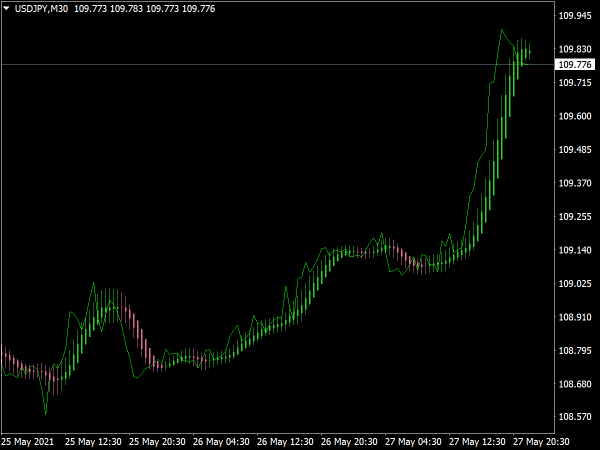
Task: Select the USDJPY,M30 symbol label
Action: click(x=41, y=8)
